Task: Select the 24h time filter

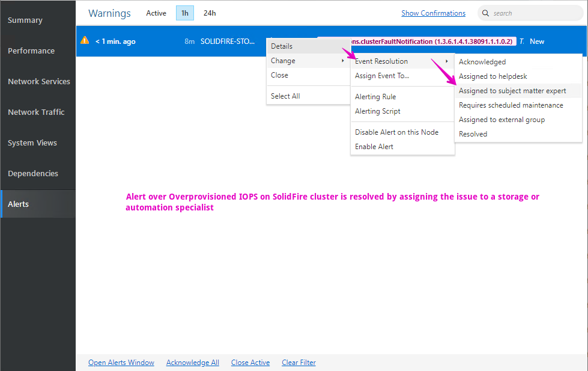Action: tap(210, 13)
